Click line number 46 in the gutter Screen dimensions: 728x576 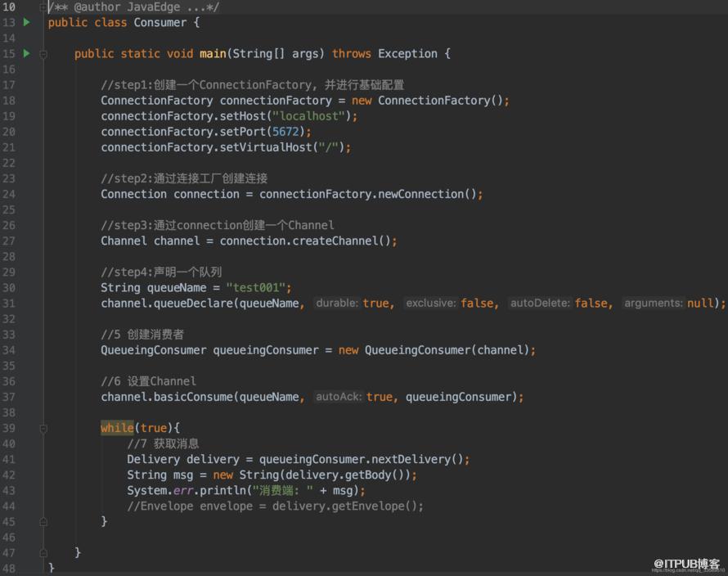tap(9, 538)
